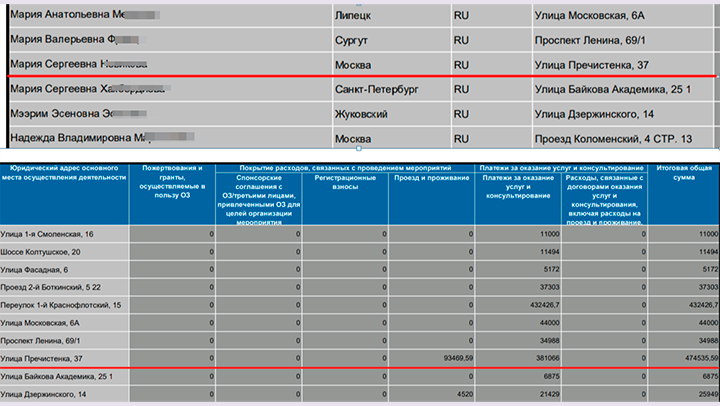This screenshot has width=720, height=406.
Task: Select 'Улица Байкова Академика, 25 1' beside Санкт-Петербург
Action: pyautogui.click(x=613, y=89)
